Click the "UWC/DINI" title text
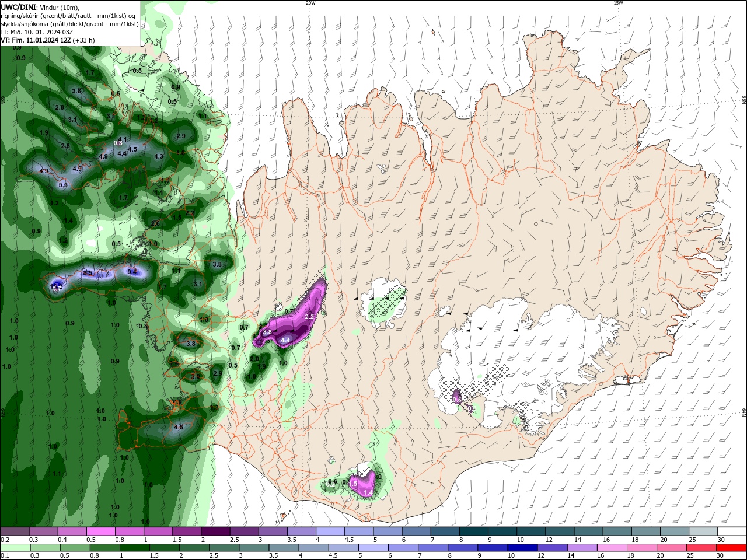The width and height of the screenshot is (747, 560). [x=19, y=7]
